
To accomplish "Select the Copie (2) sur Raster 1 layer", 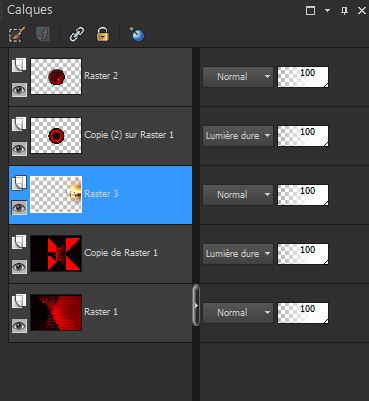I will pyautogui.click(x=100, y=136).
